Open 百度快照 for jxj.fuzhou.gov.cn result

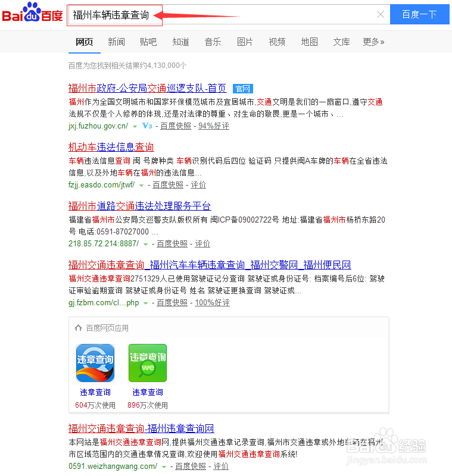click(176, 126)
